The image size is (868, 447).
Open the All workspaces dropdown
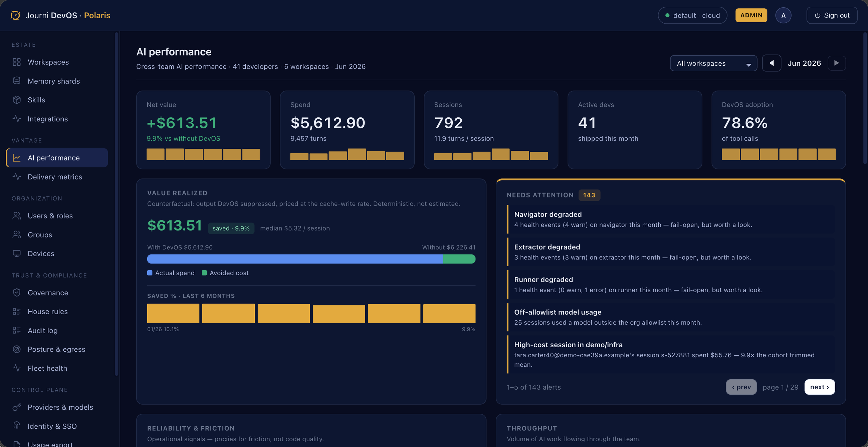[713, 63]
